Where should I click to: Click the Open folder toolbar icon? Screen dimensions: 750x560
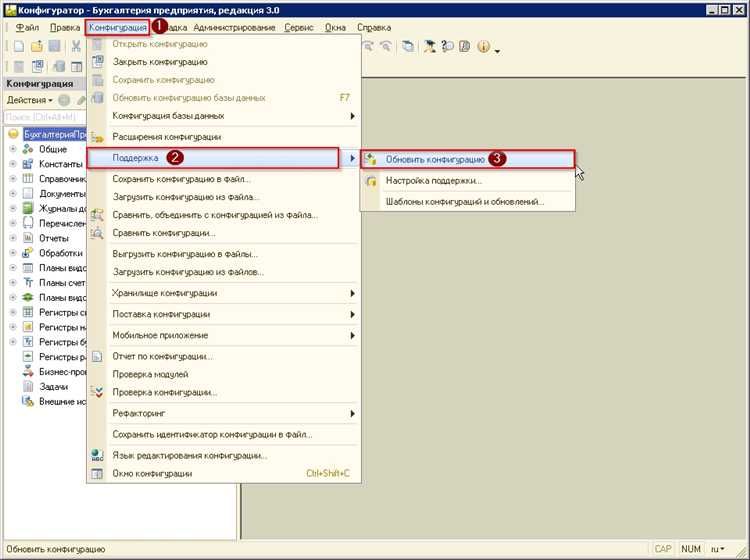coord(37,46)
